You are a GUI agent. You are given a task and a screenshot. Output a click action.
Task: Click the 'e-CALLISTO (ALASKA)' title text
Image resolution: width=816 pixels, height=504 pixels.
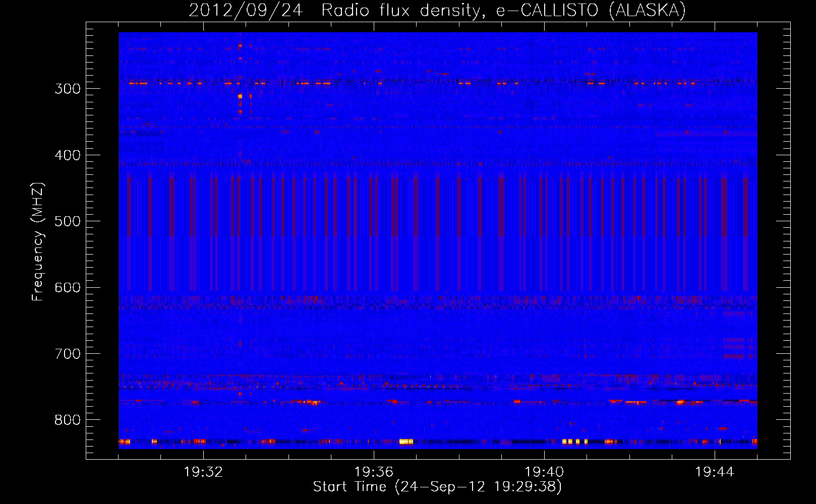(x=591, y=11)
